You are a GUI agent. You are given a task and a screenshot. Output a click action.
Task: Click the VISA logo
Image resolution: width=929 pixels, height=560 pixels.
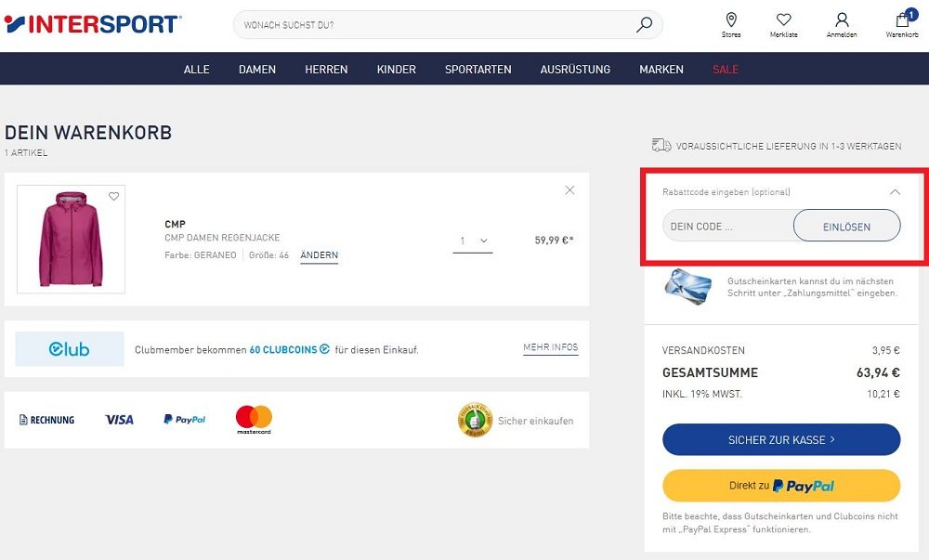[119, 420]
